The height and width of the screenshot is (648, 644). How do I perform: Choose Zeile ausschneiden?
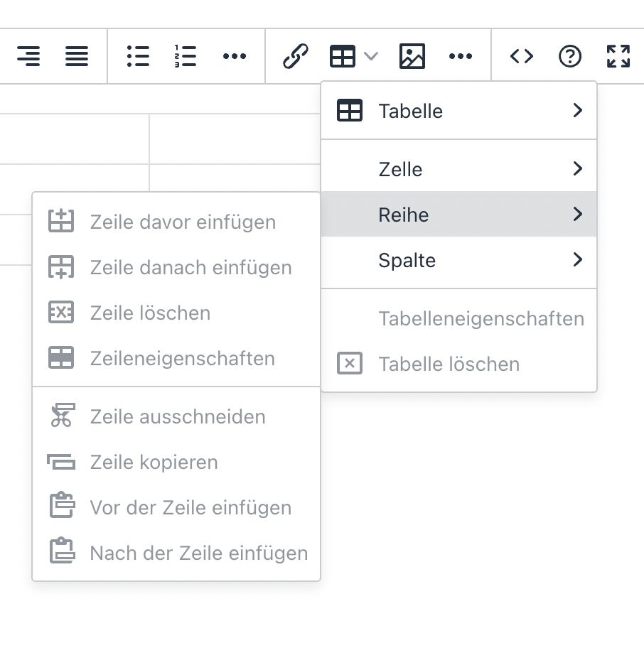click(176, 416)
